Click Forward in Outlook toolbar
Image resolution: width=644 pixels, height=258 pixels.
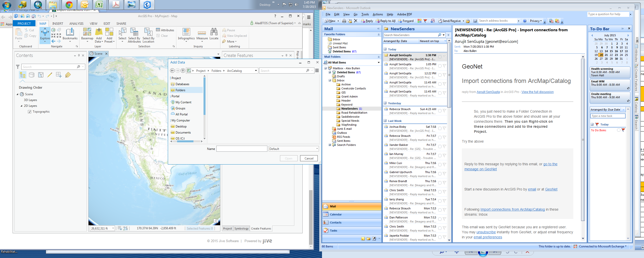[x=406, y=21]
